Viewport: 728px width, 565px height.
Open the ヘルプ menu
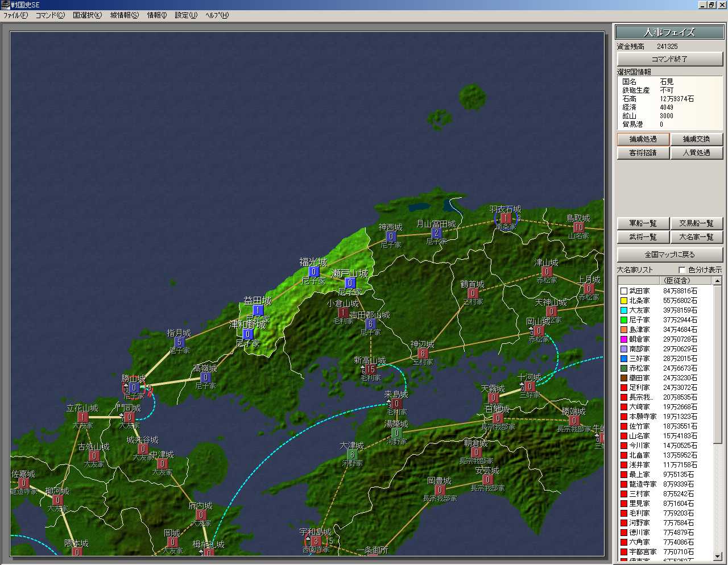(x=217, y=15)
